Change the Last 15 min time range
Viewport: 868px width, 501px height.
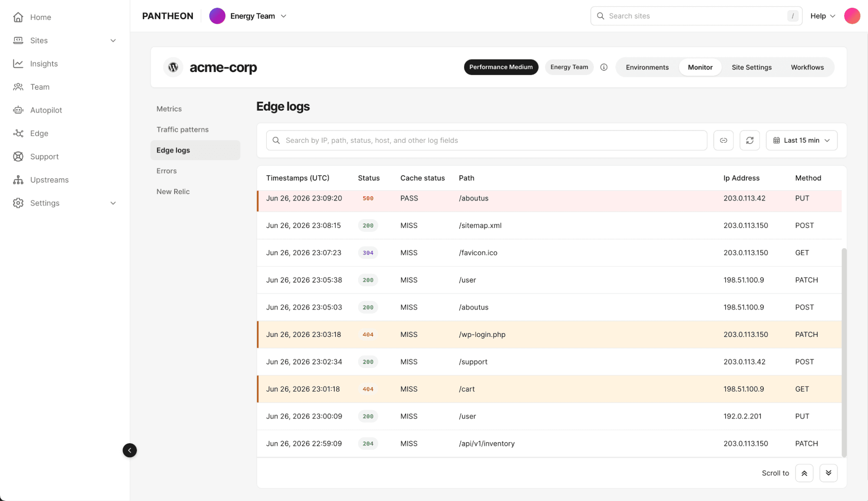801,140
